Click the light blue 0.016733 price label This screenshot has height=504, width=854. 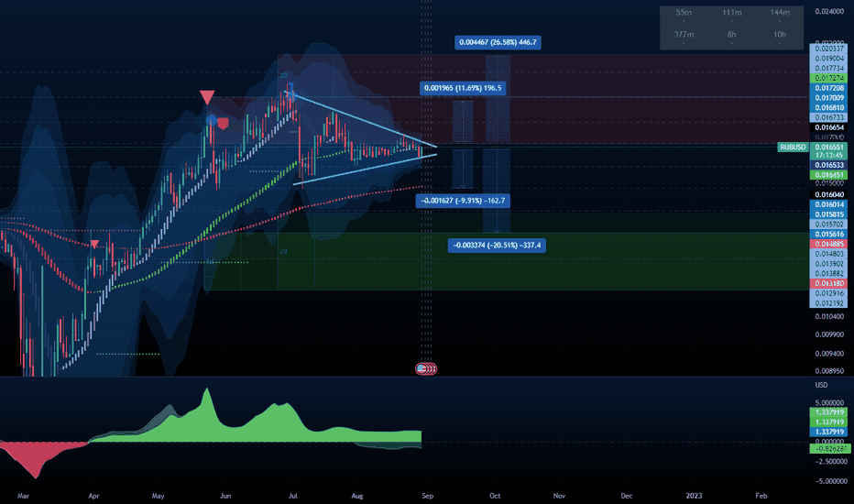coord(829,117)
